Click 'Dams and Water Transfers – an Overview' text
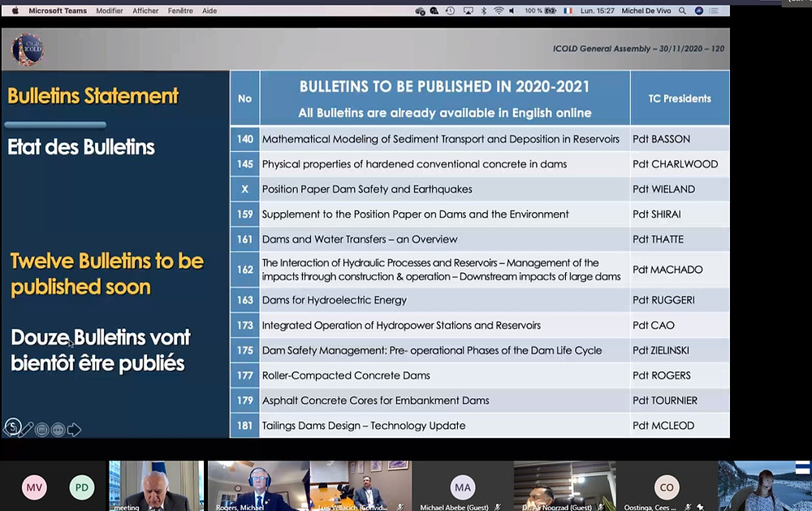The image size is (812, 511). pos(360,240)
